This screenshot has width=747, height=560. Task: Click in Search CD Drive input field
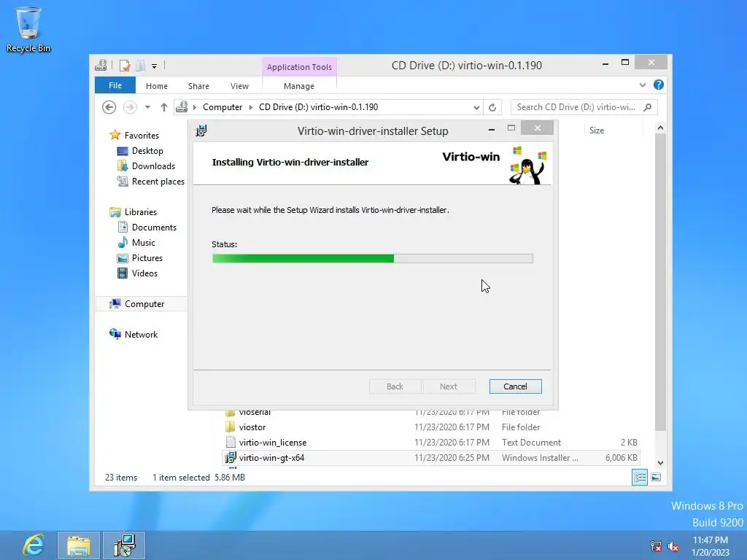(x=576, y=107)
